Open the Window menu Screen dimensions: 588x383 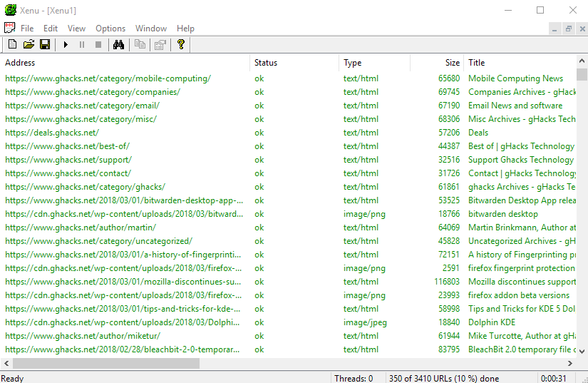(151, 29)
